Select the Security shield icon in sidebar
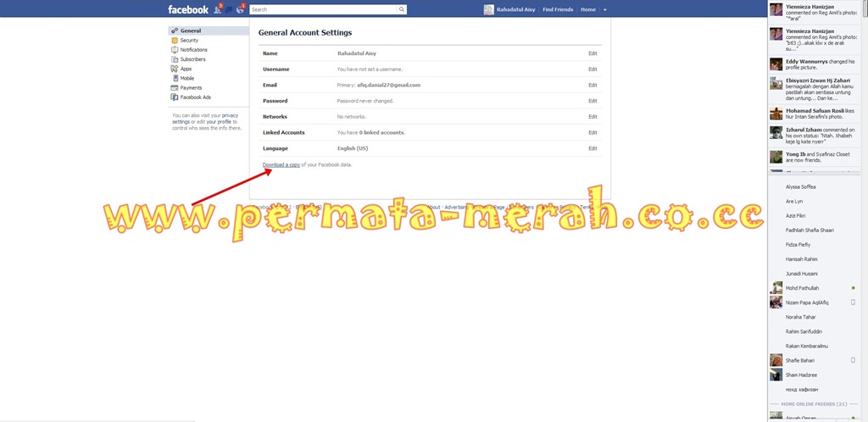This screenshot has width=868, height=422. pos(175,41)
